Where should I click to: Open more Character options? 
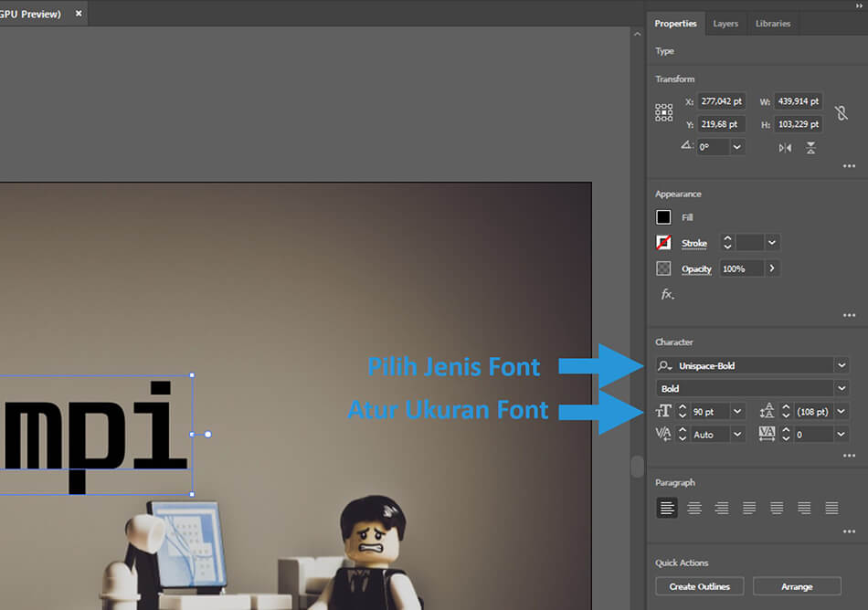tap(849, 456)
